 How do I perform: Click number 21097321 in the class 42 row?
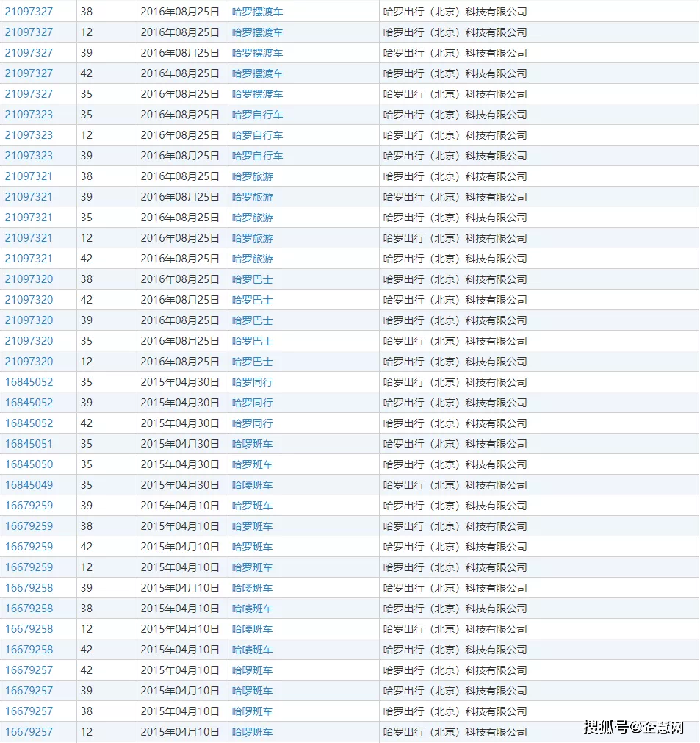coord(29,259)
